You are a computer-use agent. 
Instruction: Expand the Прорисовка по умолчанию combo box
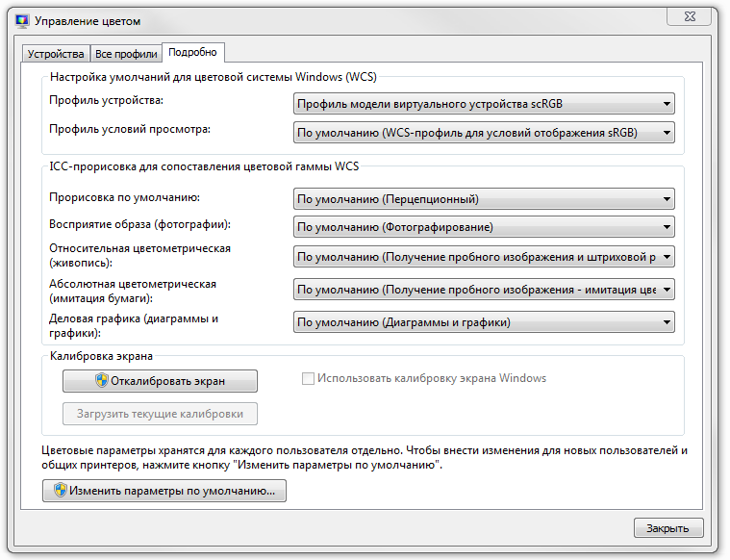(x=484, y=199)
